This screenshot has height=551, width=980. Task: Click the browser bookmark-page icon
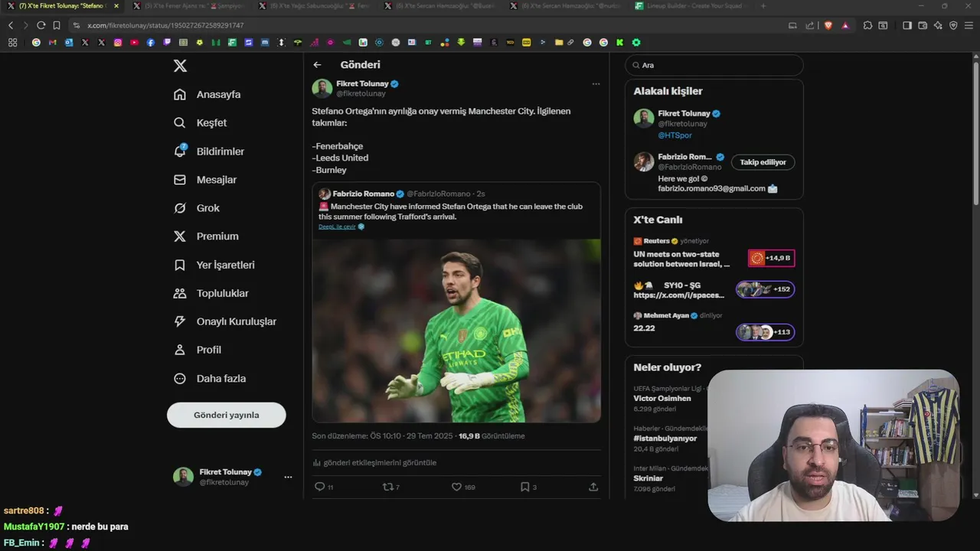coord(57,25)
